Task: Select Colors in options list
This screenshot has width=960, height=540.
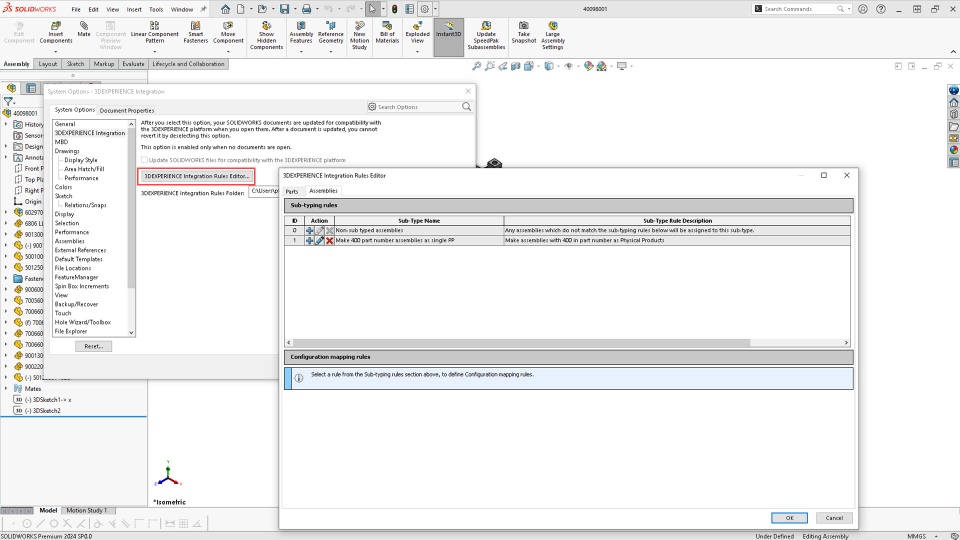Action: 63,187
